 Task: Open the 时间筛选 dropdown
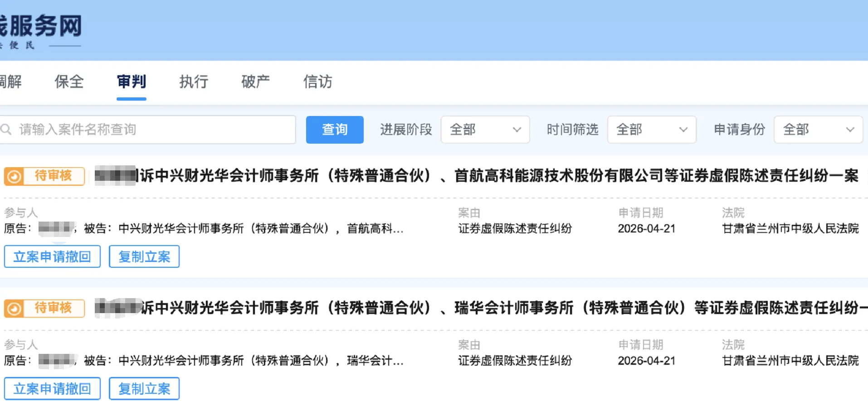click(652, 130)
